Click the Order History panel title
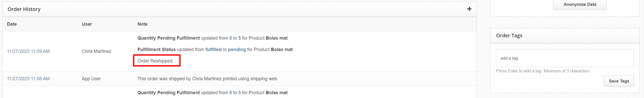Screen dimensions: 644x98 [x=24, y=9]
